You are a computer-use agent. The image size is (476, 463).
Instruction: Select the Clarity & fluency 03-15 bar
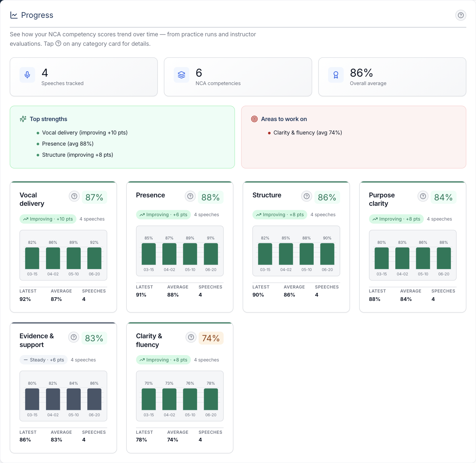point(149,399)
